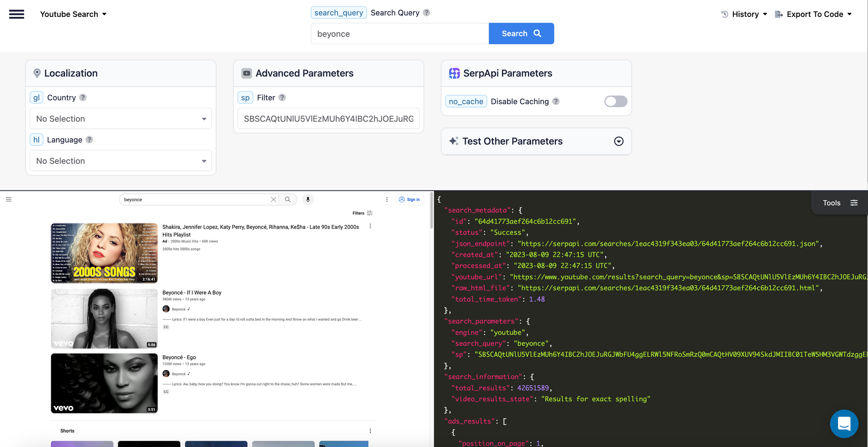Click Beyoncé channel avatar under If I Were A Boy
The image size is (868, 447).
[x=166, y=309]
